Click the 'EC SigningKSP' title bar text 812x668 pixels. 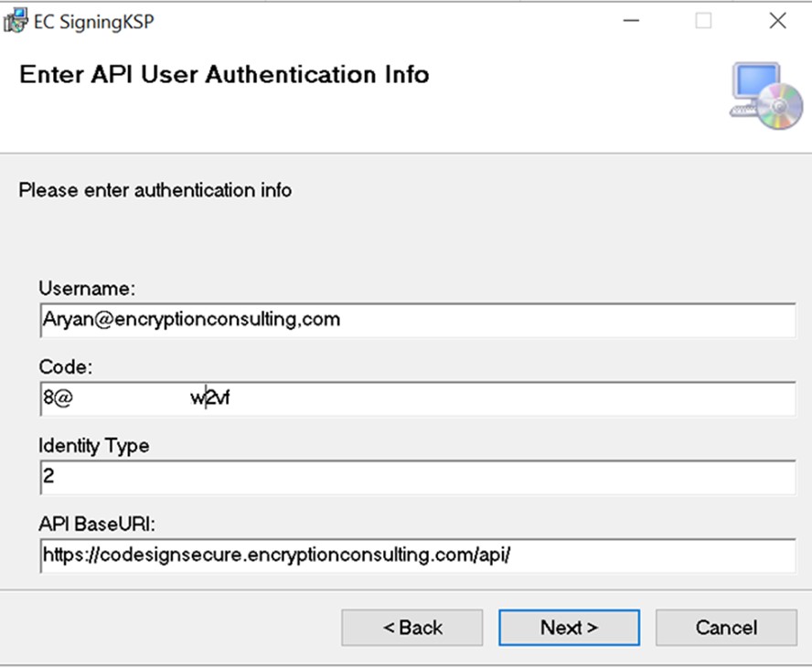(x=94, y=22)
